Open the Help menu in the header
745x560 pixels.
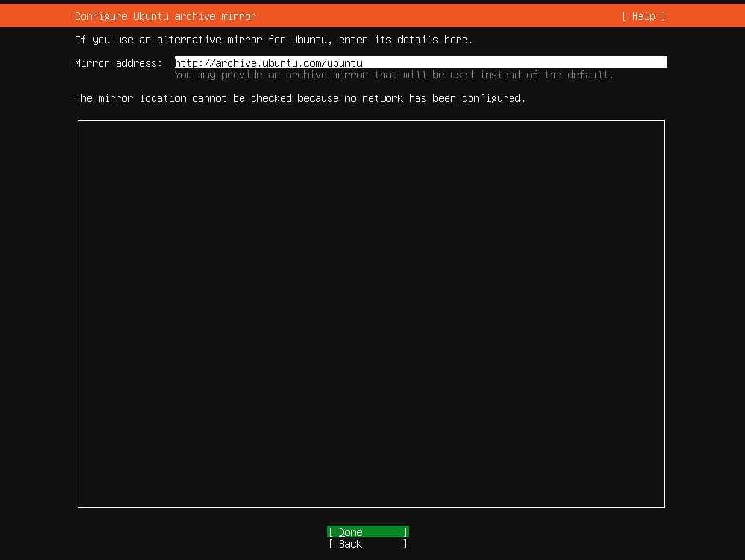(x=643, y=16)
